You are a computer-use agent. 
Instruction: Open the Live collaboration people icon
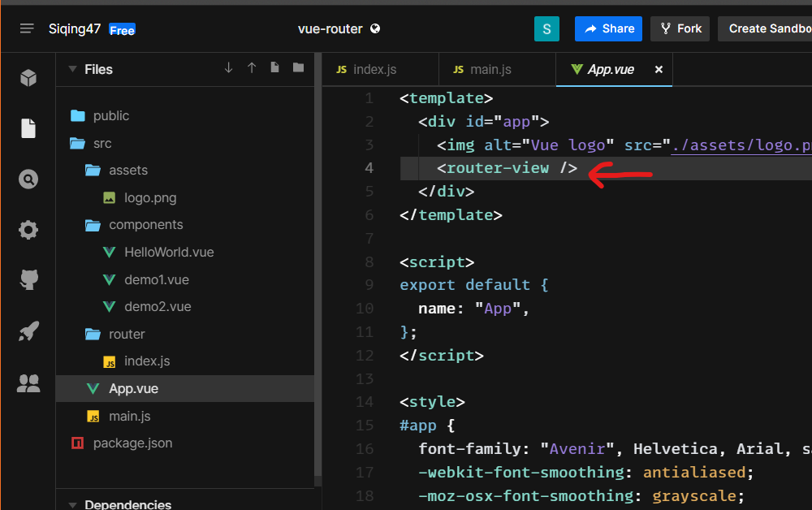28,383
